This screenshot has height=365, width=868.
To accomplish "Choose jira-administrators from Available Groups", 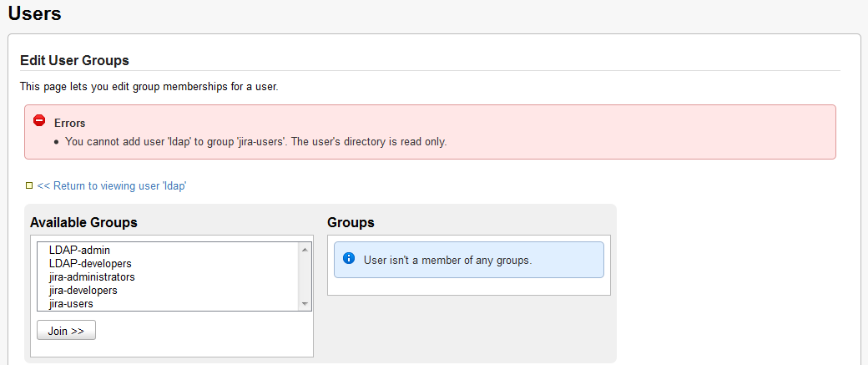I will 92,276.
